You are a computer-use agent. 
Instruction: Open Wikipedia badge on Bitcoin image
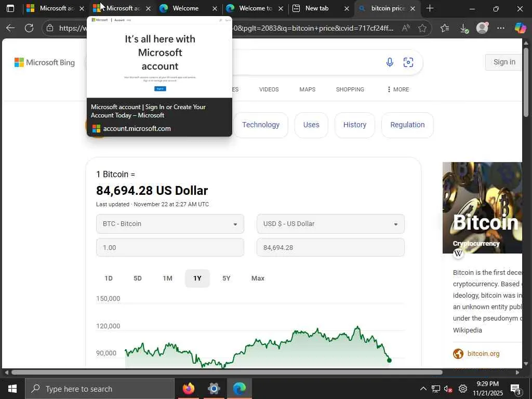click(458, 253)
